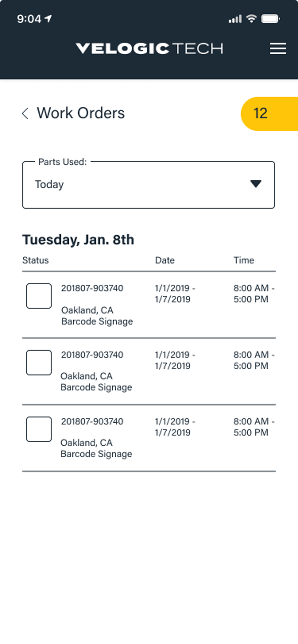Check the second work order checkbox
The height and width of the screenshot is (644, 298).
[39, 362]
